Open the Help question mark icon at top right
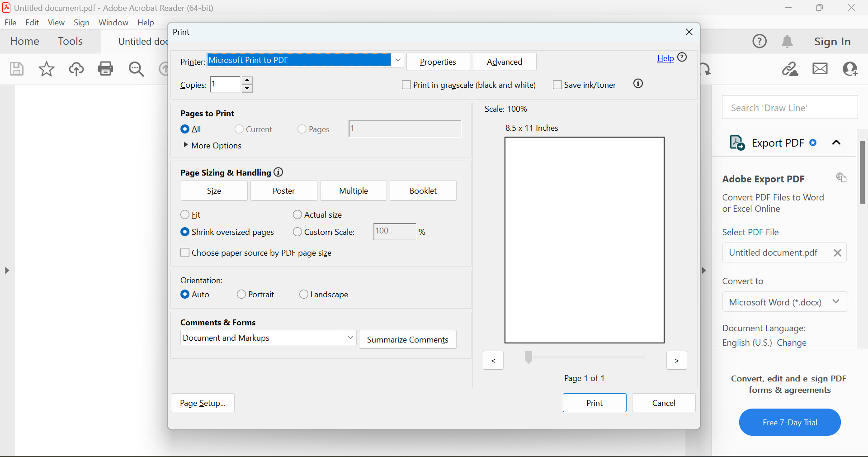The image size is (868, 457). point(759,41)
